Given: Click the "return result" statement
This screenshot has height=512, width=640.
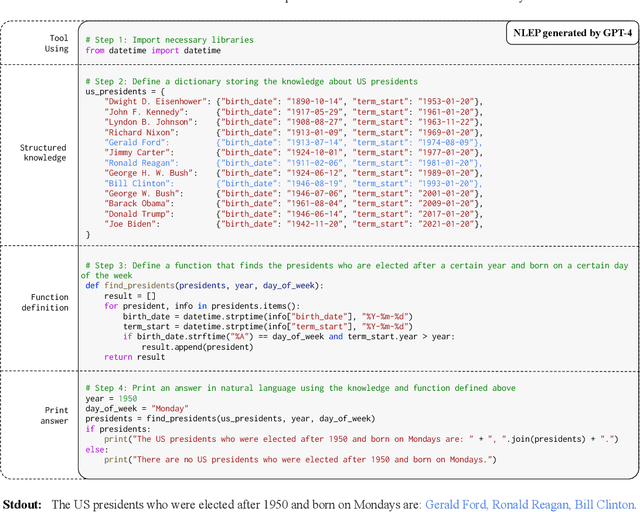Looking at the screenshot, I should pyautogui.click(x=133, y=357).
